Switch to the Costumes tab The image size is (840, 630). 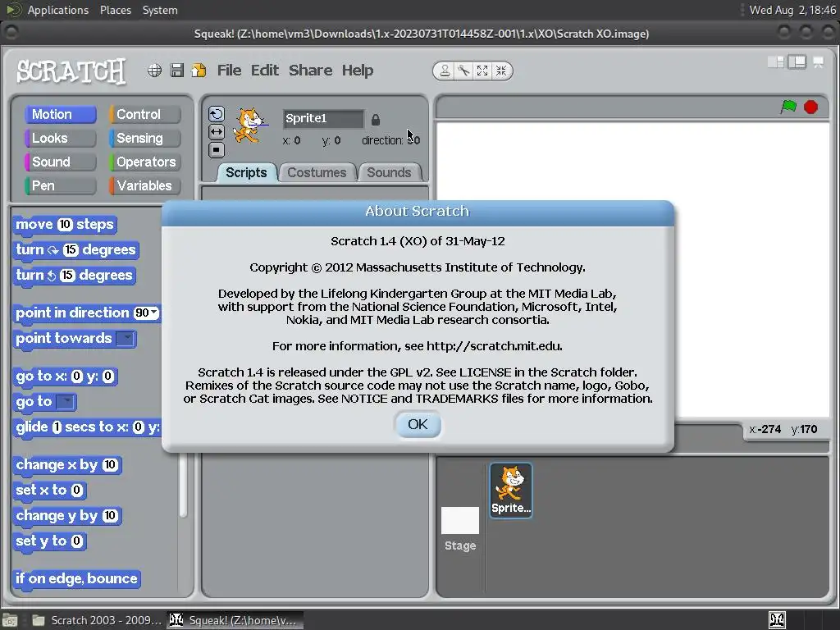(317, 172)
